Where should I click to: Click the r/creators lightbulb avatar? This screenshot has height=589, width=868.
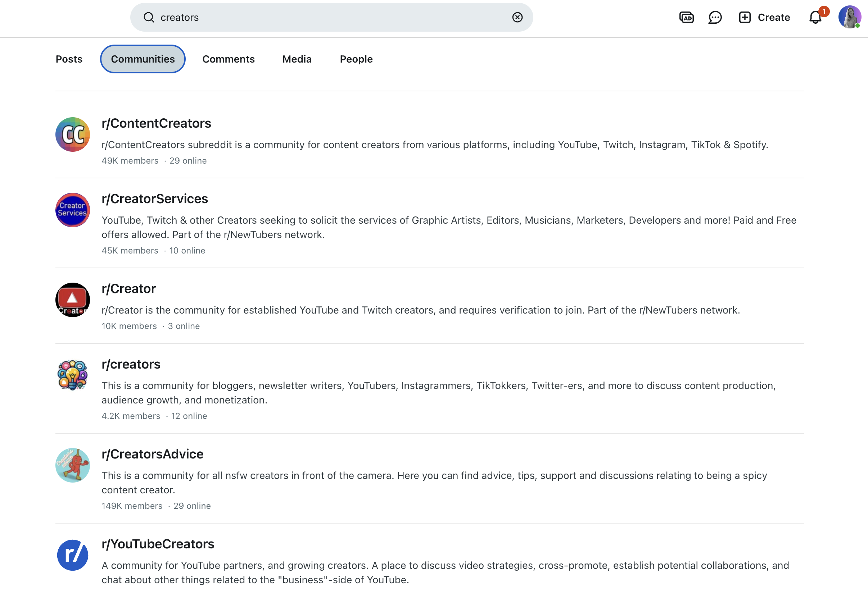[72, 375]
